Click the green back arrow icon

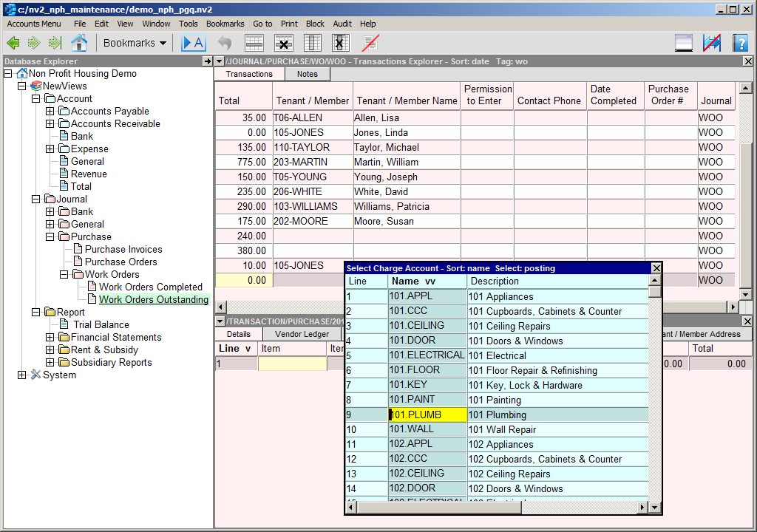pos(13,43)
